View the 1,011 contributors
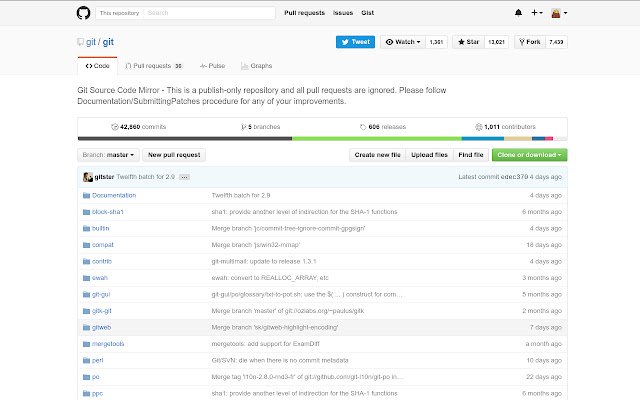This screenshot has width=640, height=400. click(x=505, y=127)
